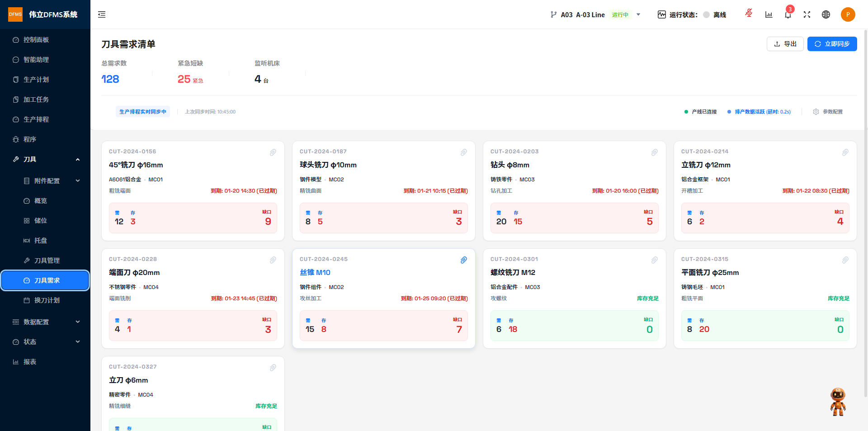Screen dimensions: 868x431
Task: Go to 加工任务 page
Action: click(45, 99)
